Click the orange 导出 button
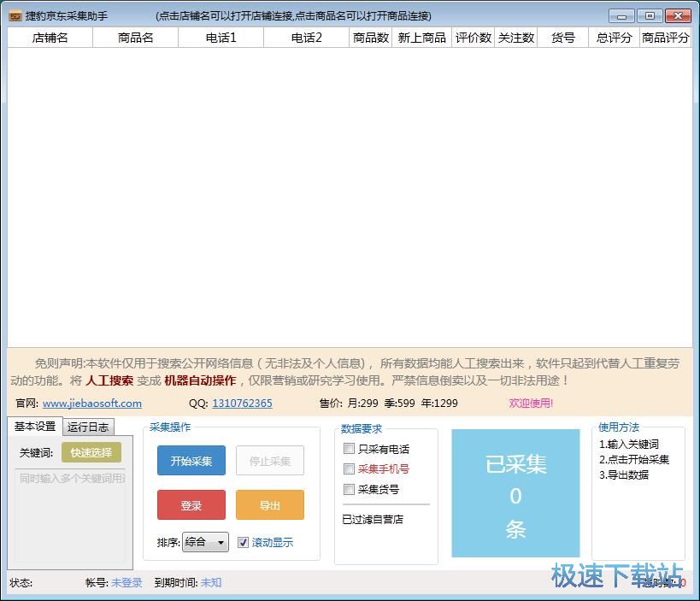This screenshot has width=700, height=601. (x=269, y=505)
